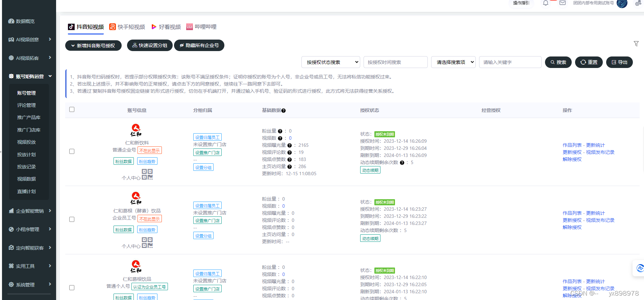
Task: Expand the AI视频创意 menu arrow
Action: click(x=50, y=39)
